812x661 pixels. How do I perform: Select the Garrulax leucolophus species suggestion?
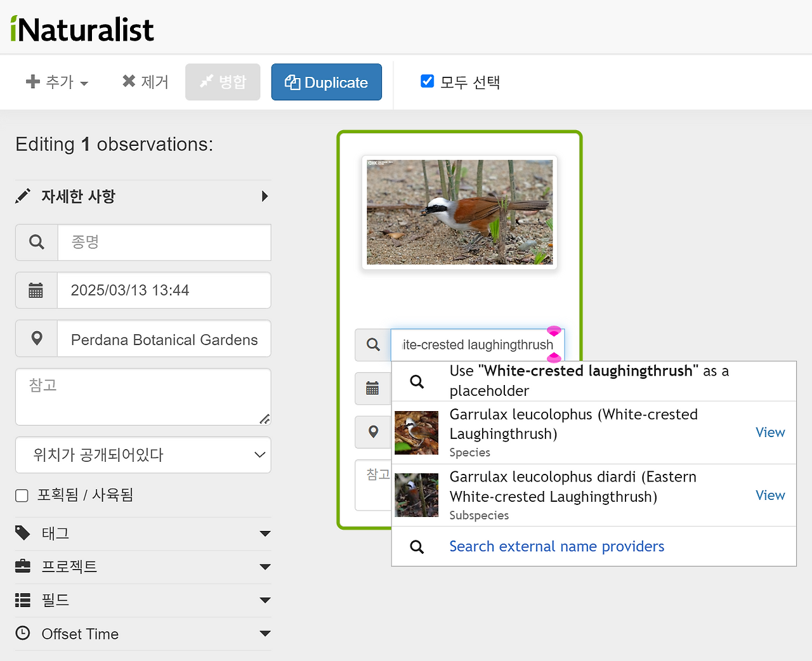(x=573, y=432)
